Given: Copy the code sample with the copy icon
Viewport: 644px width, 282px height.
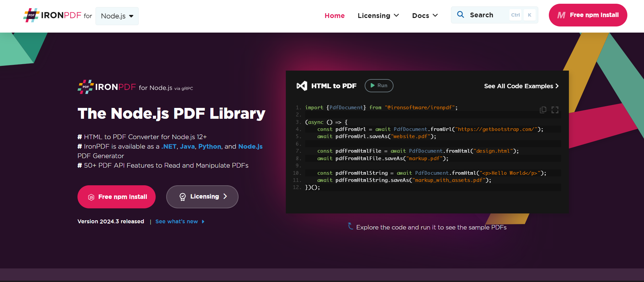Looking at the screenshot, I should point(543,110).
